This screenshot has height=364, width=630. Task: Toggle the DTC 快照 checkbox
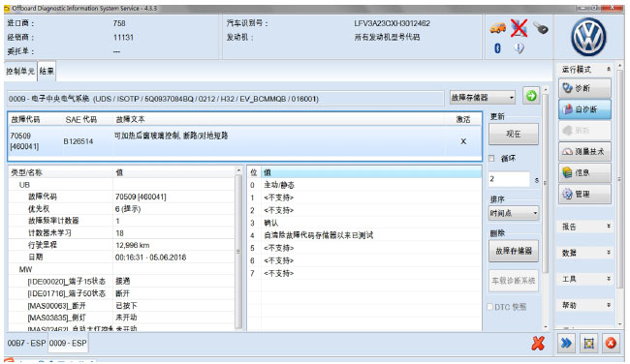click(489, 307)
